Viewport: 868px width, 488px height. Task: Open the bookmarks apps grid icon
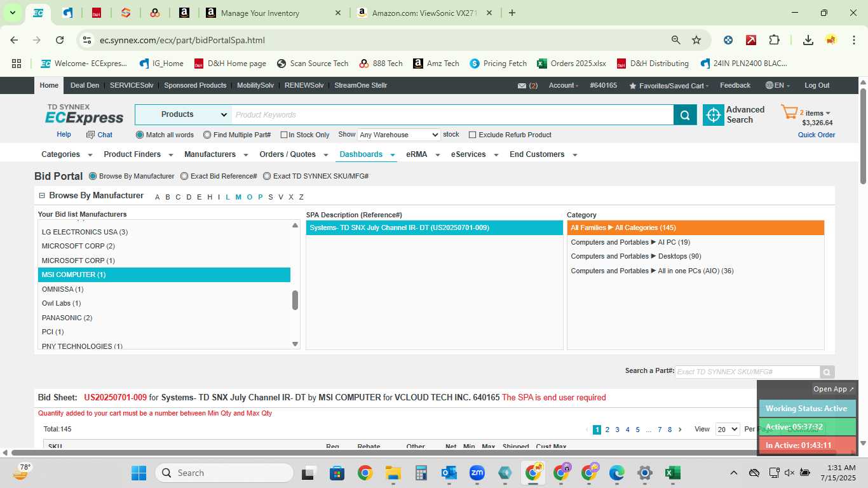[17, 64]
